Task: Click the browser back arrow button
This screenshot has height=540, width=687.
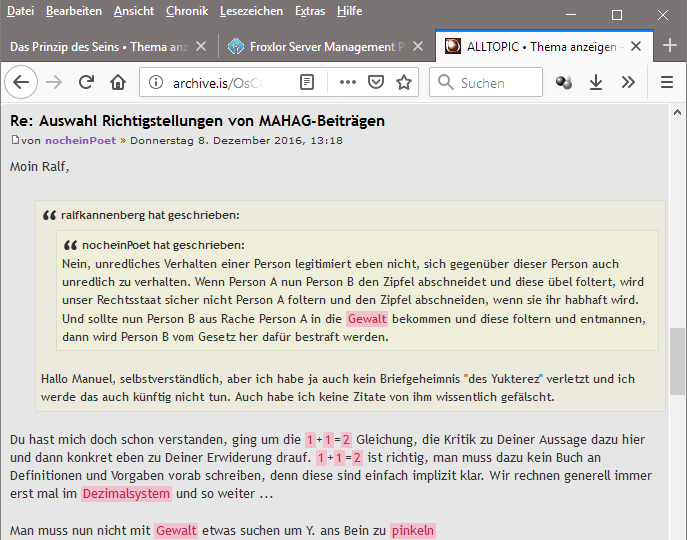Action: click(x=22, y=83)
